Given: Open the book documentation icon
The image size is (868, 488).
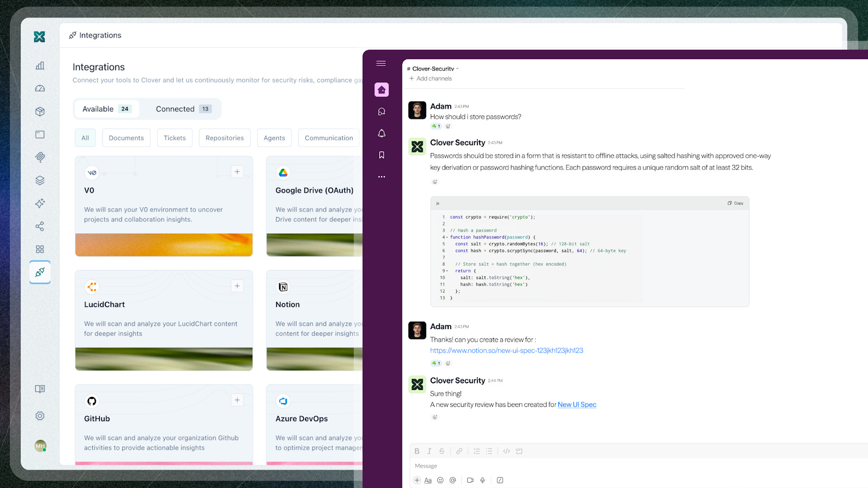Looking at the screenshot, I should [40, 389].
